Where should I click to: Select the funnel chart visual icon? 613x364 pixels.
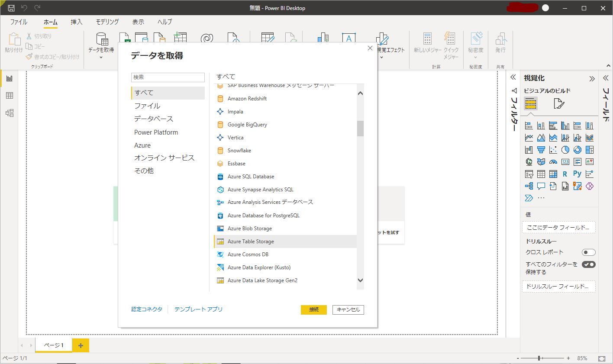coord(541,150)
